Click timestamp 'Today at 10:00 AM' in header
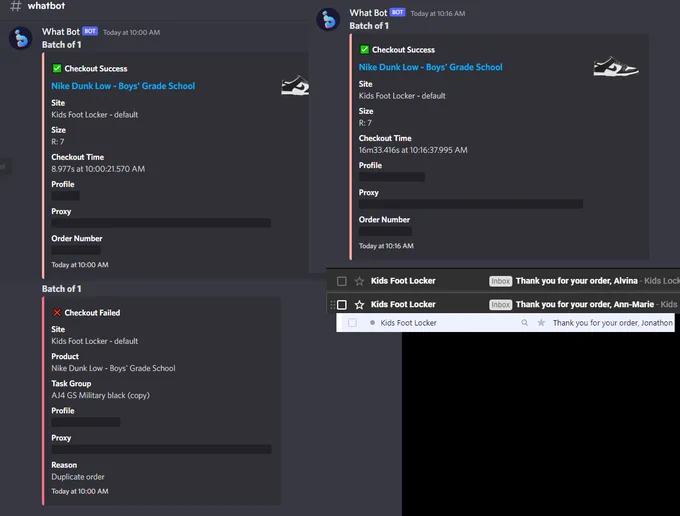The width and height of the screenshot is (680, 516). 131,33
